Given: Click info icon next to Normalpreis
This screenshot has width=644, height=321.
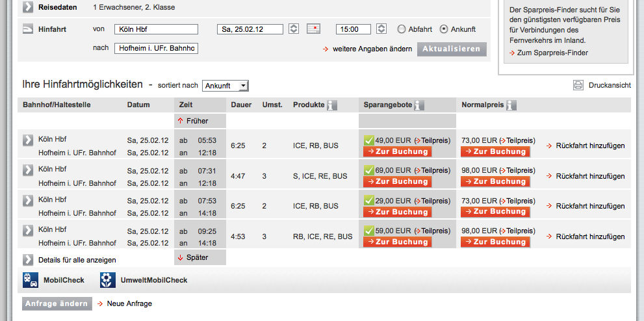Looking at the screenshot, I should [511, 105].
